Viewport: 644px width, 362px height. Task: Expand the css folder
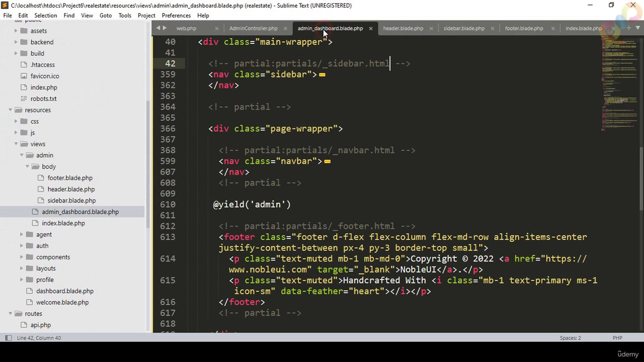(16, 121)
